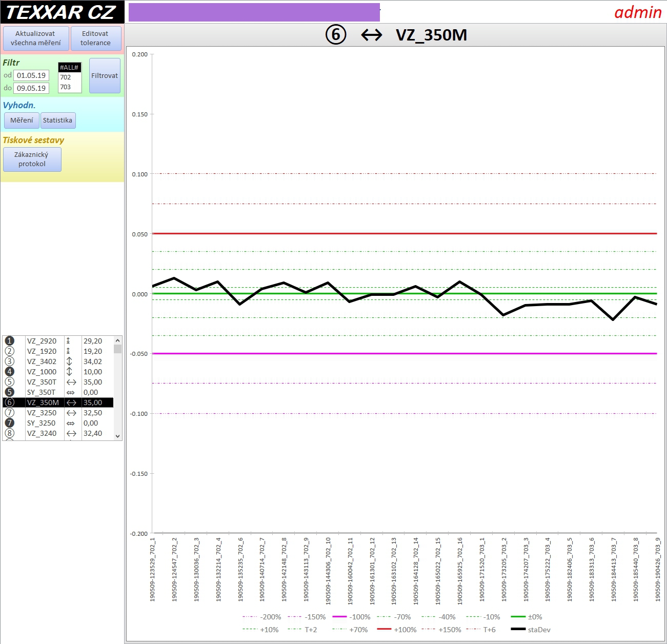Click the T+2 legend entry

[x=302, y=630]
